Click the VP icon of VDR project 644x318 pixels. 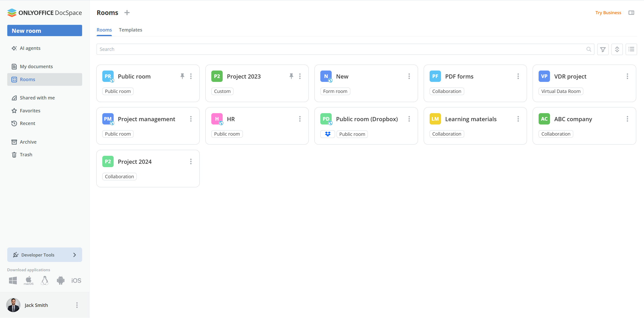point(544,76)
